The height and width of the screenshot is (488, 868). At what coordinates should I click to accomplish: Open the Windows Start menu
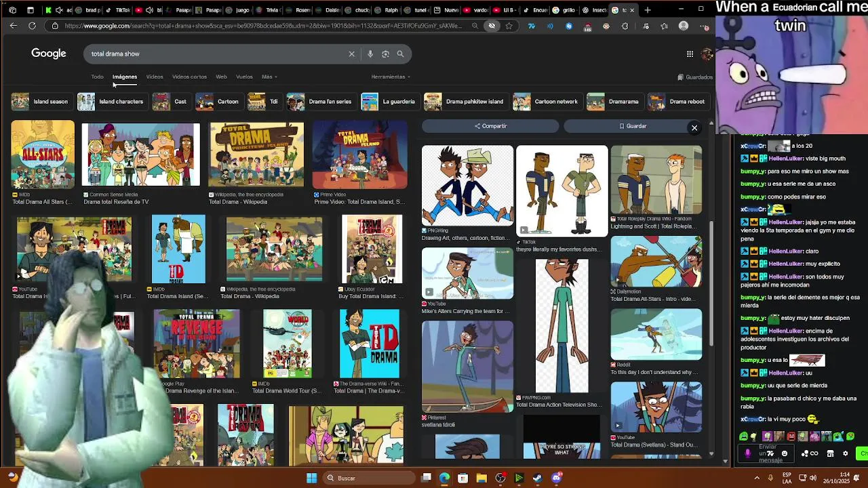pos(312,478)
